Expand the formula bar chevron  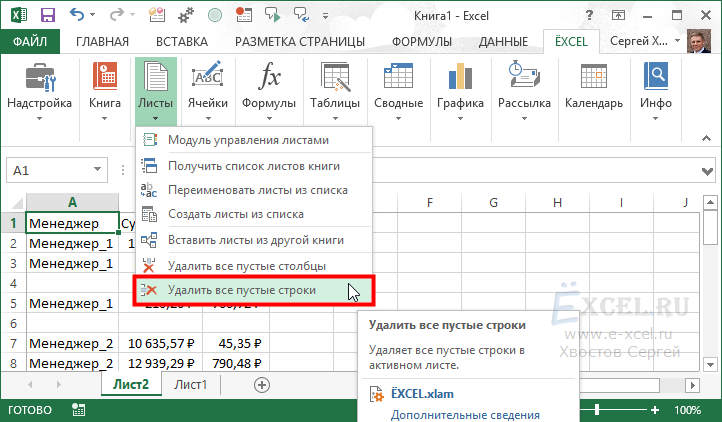coord(707,171)
